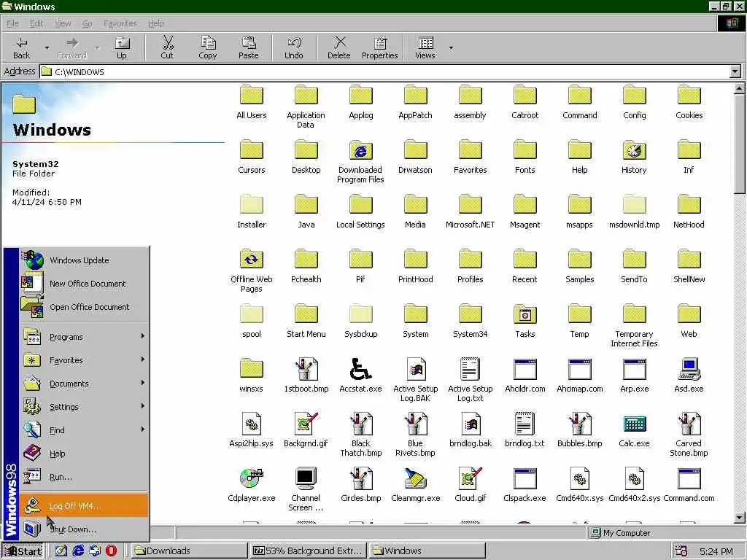Image resolution: width=747 pixels, height=560 pixels.
Task: Launch Opera from the quick launch bar
Action: (x=111, y=551)
